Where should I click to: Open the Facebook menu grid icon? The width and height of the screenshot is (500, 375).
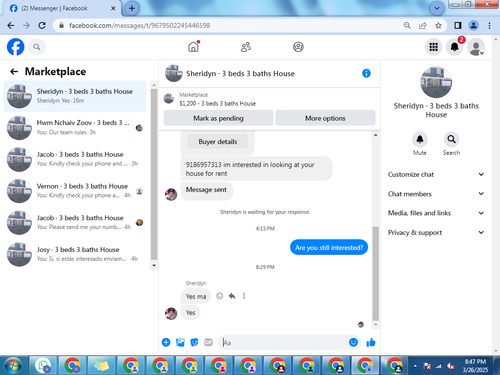(433, 47)
